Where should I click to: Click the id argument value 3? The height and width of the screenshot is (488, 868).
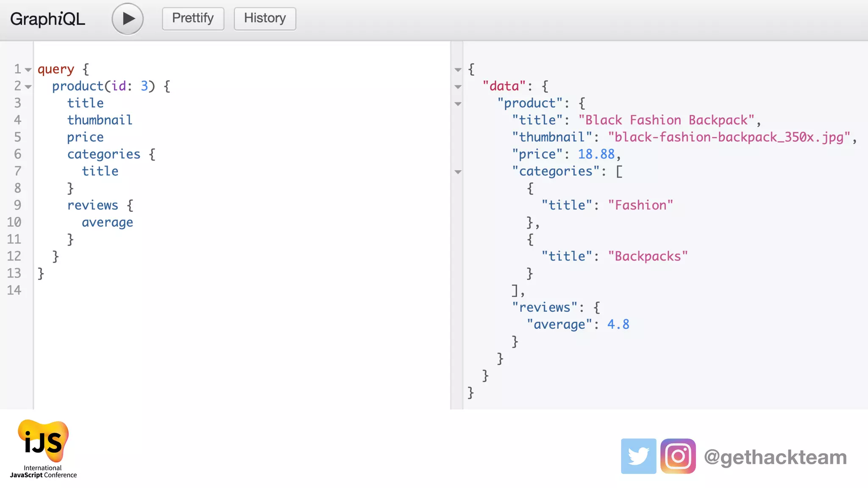pyautogui.click(x=144, y=86)
